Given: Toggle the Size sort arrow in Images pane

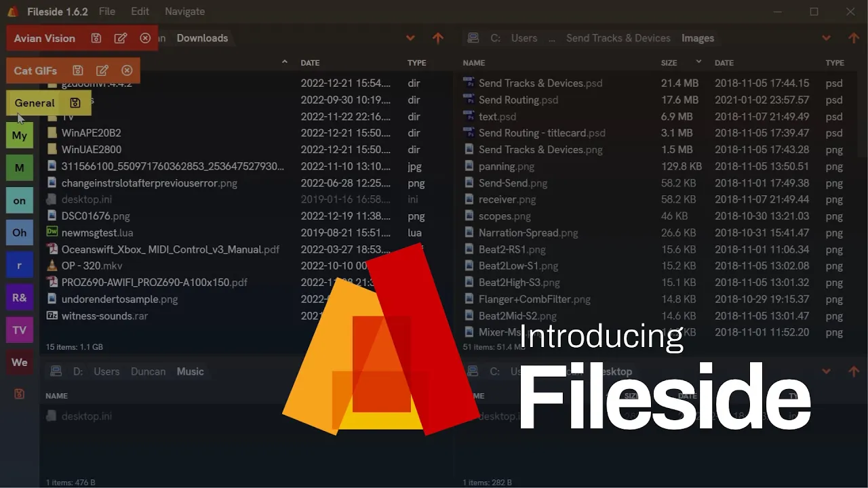Looking at the screenshot, I should tap(698, 62).
